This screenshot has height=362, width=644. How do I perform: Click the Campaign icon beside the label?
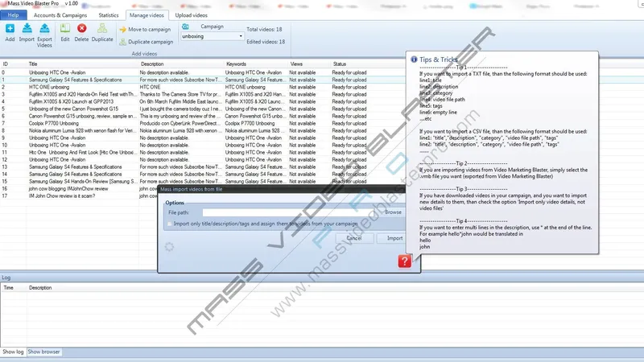pyautogui.click(x=186, y=27)
